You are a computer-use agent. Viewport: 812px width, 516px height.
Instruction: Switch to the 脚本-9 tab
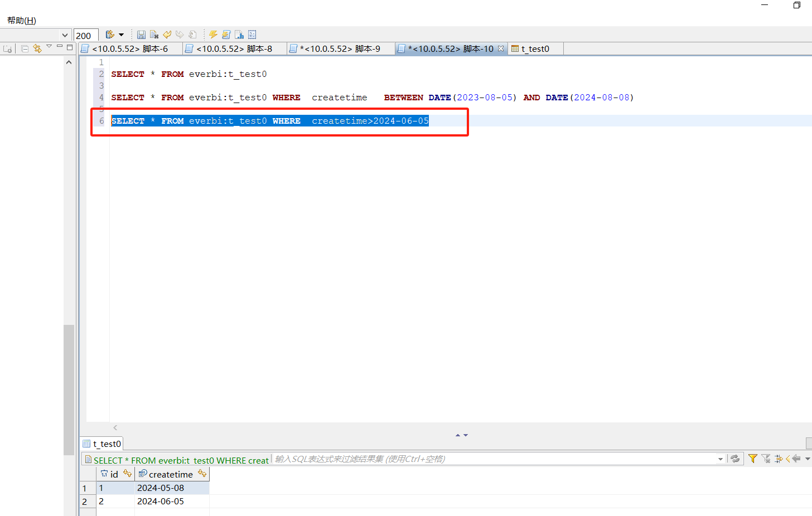[x=340, y=48]
